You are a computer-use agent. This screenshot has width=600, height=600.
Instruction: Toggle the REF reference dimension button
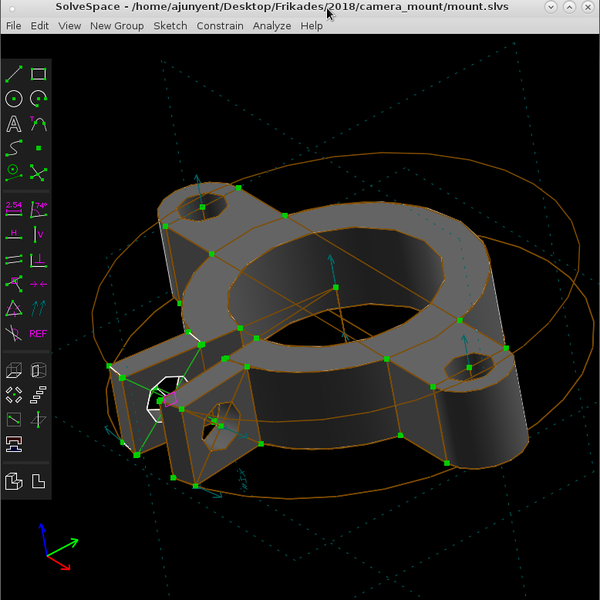click(39, 333)
